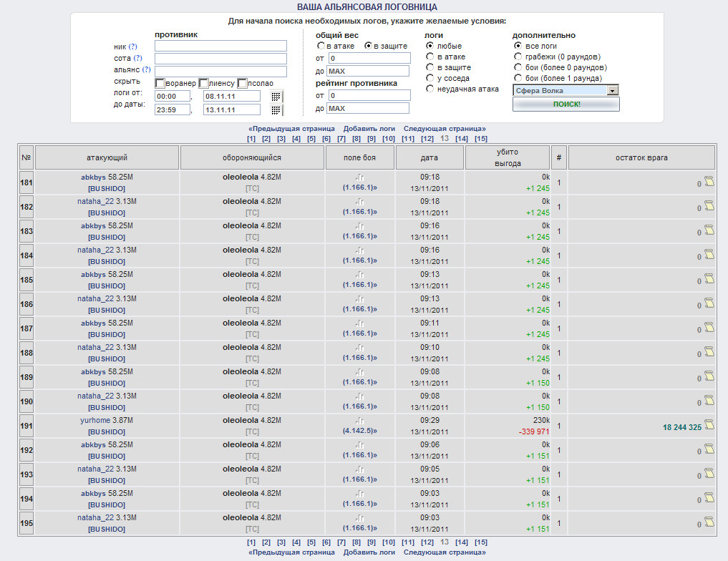
Task: Click the 'Добавить логи' link at bottom
Action: 369,552
